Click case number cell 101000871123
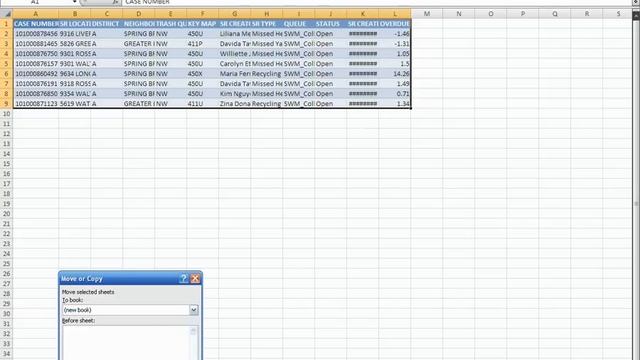 36,104
